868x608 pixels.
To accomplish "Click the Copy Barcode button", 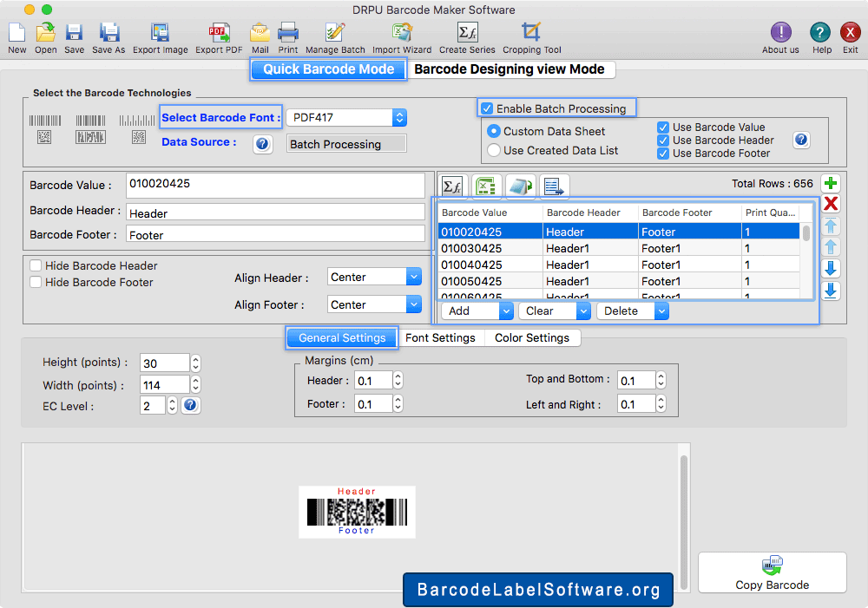I will (772, 572).
